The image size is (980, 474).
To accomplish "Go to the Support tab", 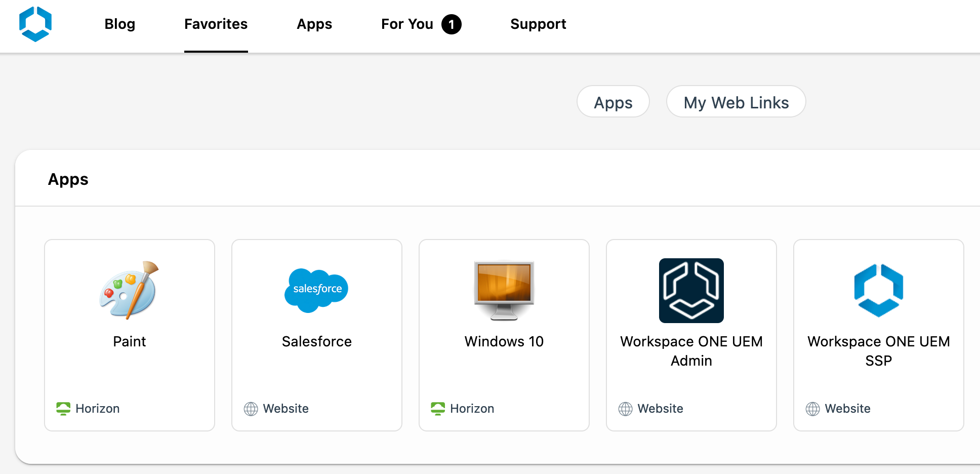I will pos(538,24).
